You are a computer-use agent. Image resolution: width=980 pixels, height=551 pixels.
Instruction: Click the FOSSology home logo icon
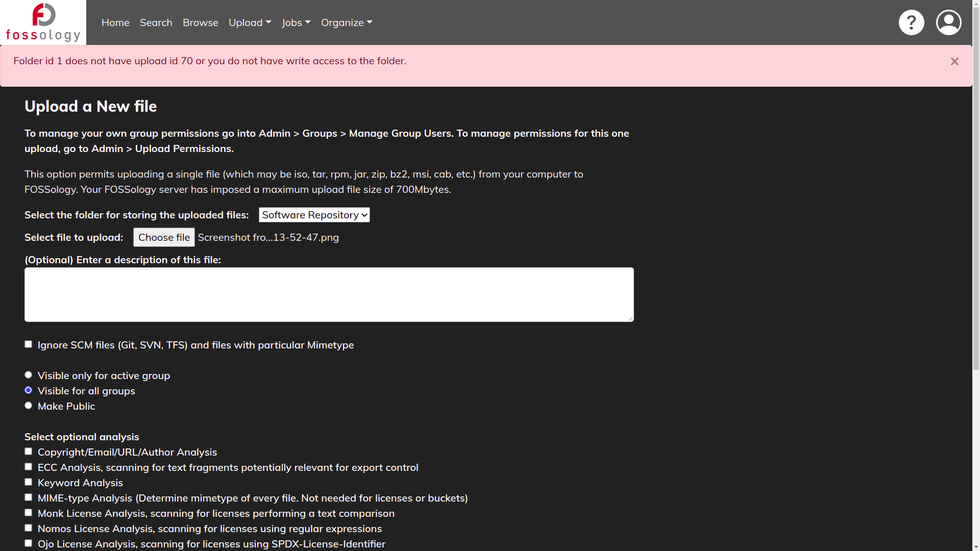click(x=43, y=22)
